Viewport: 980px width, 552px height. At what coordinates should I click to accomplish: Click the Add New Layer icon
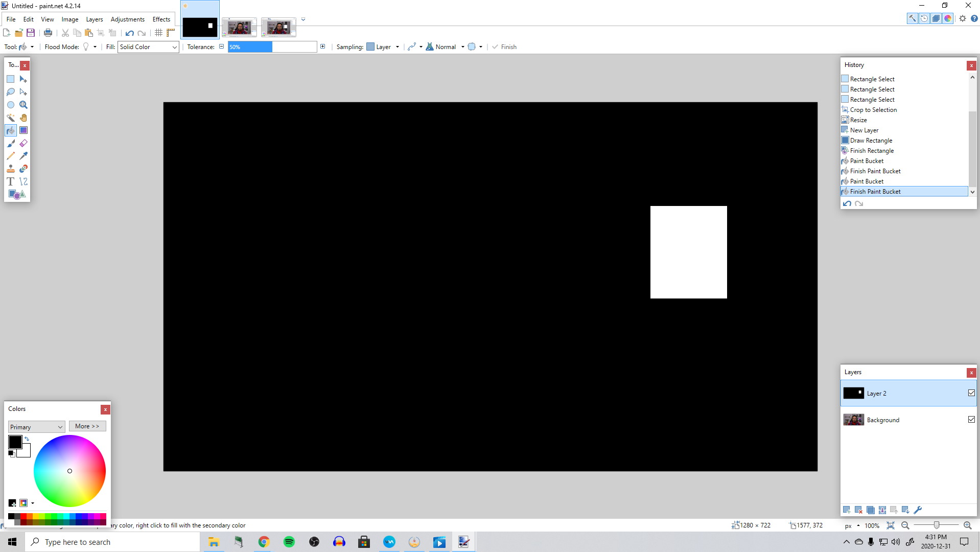point(847,510)
